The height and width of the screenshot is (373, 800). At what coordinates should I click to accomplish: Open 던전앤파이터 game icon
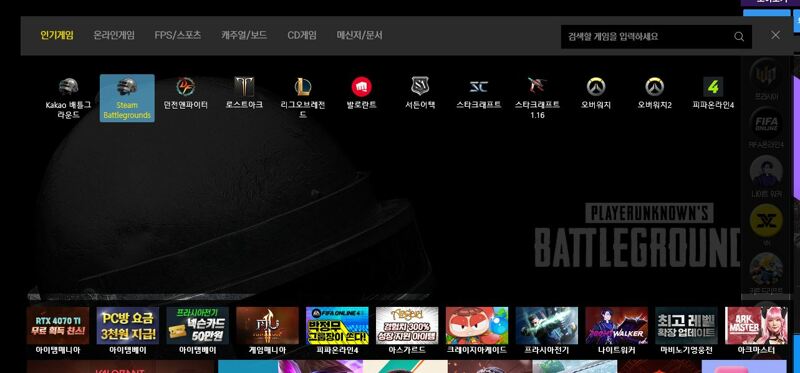186,94
